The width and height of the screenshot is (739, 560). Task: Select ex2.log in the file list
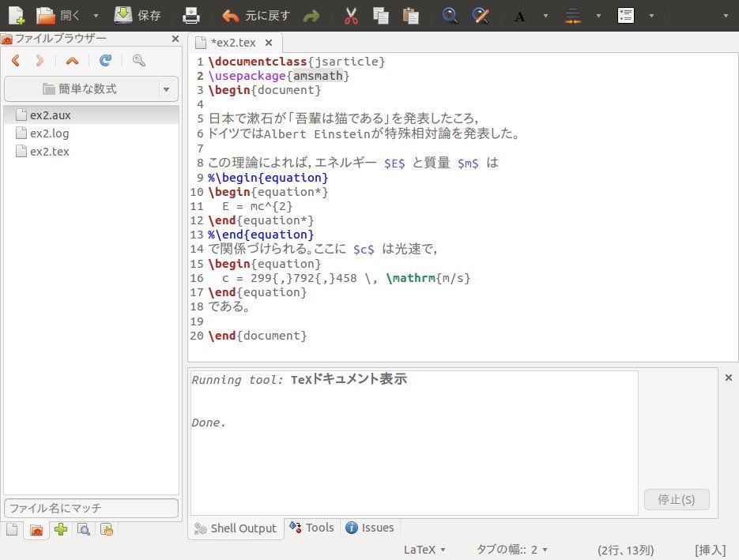91,133
